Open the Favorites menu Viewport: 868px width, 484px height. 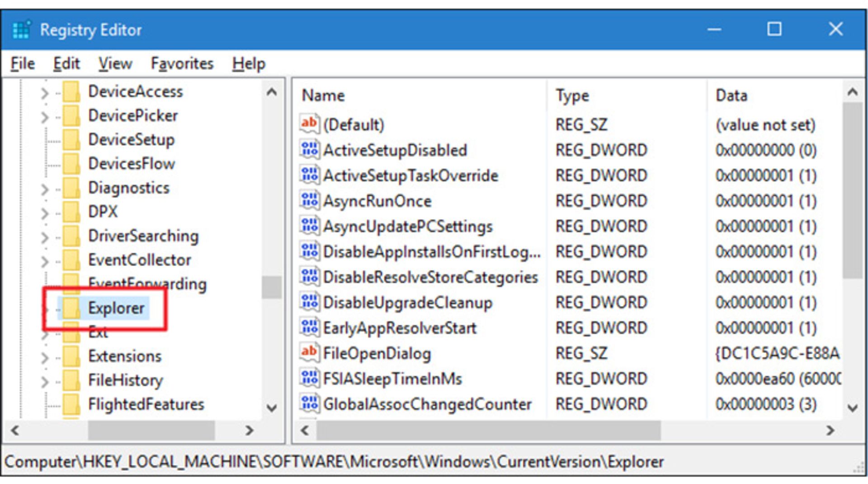pyautogui.click(x=182, y=64)
